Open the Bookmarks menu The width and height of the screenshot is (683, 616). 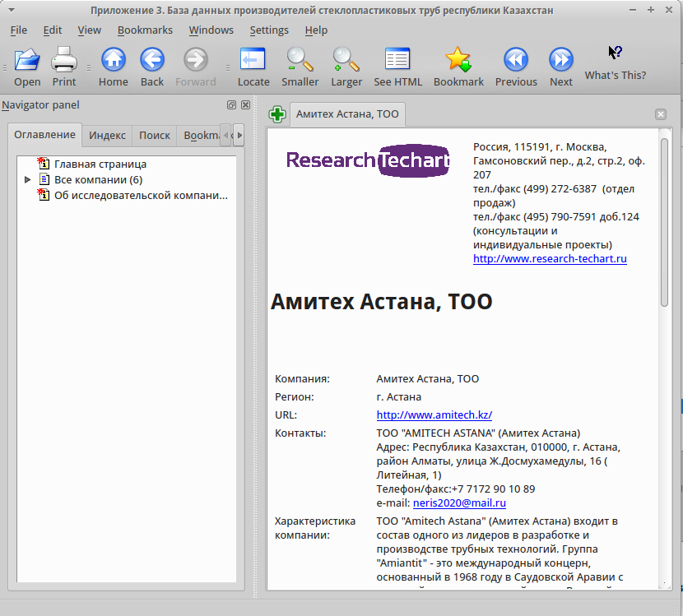145,30
